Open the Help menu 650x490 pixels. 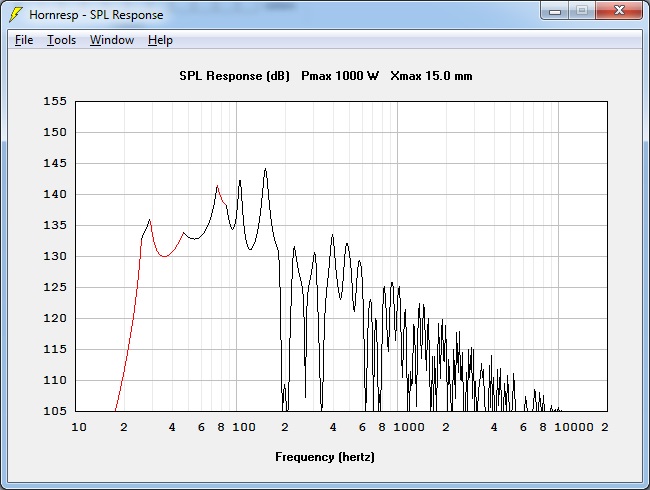160,40
